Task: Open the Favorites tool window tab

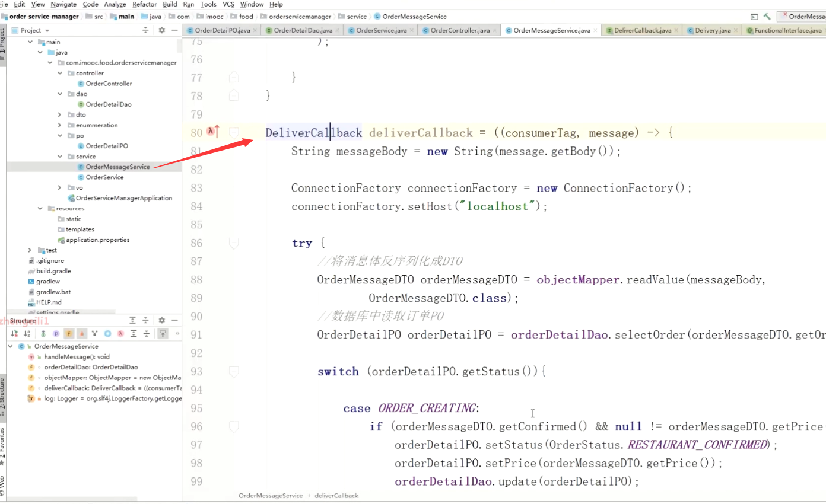Action: [x=2, y=447]
